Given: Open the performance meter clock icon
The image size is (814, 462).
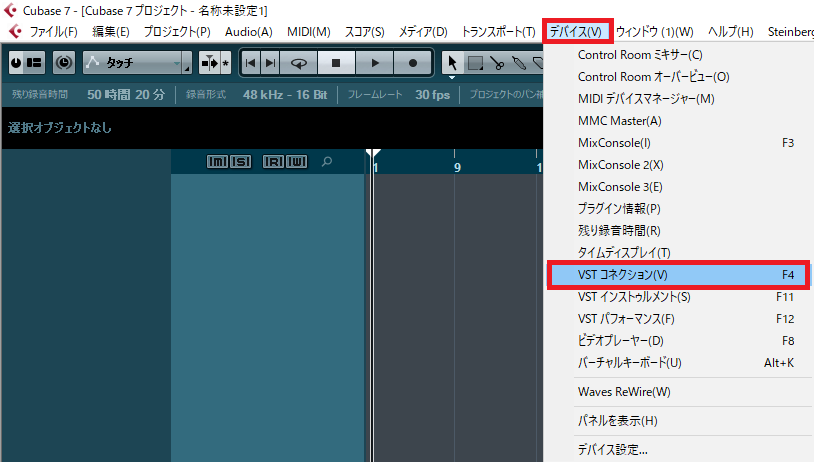Looking at the screenshot, I should [64, 63].
